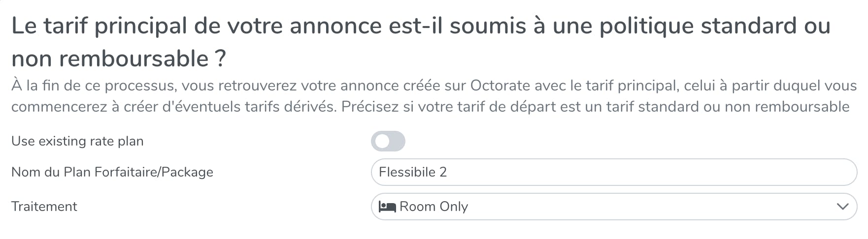Click middle of the Traitement combo box

pos(613,207)
